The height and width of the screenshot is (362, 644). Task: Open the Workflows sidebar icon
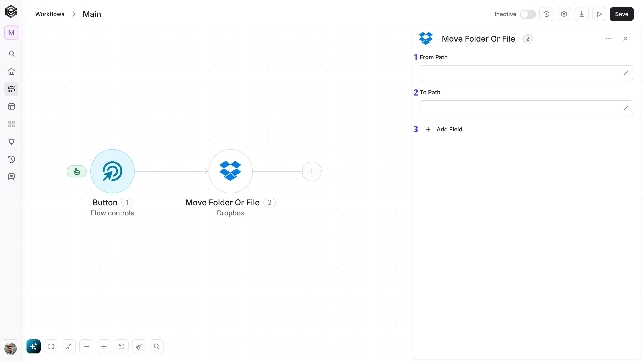(12, 89)
